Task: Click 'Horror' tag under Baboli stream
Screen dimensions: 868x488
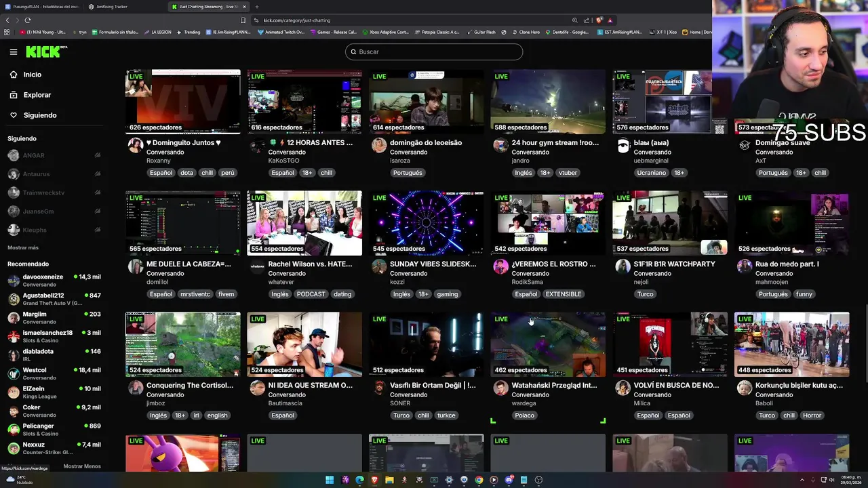Action: (x=812, y=415)
